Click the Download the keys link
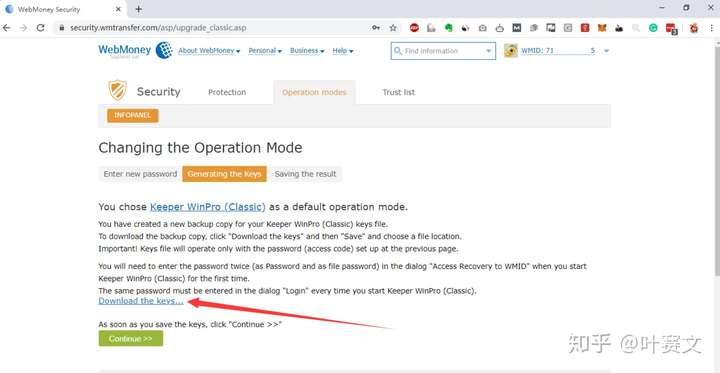 click(141, 301)
